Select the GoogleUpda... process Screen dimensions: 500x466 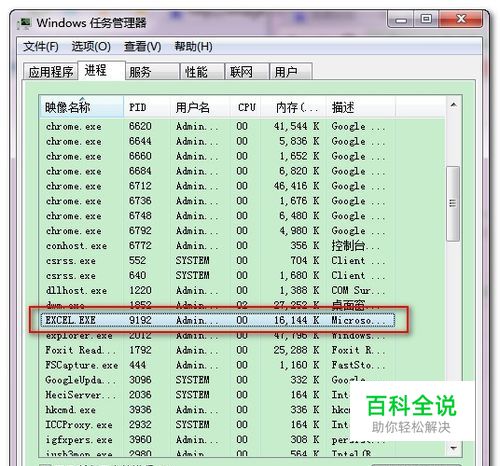tap(217, 380)
